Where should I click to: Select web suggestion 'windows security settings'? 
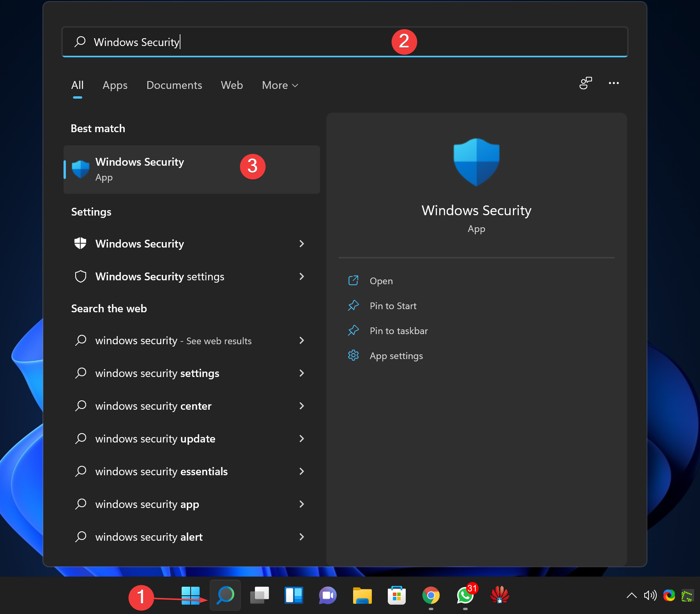[191, 373]
